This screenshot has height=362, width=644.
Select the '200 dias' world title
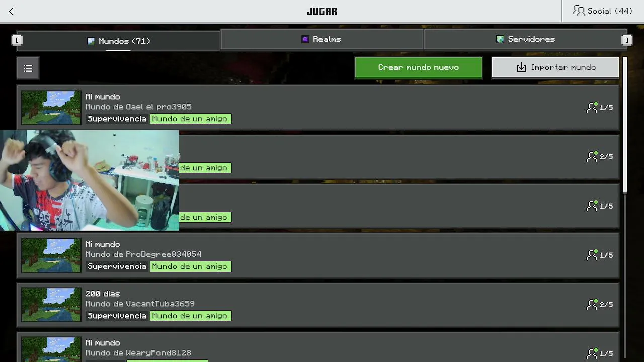pos(103,294)
